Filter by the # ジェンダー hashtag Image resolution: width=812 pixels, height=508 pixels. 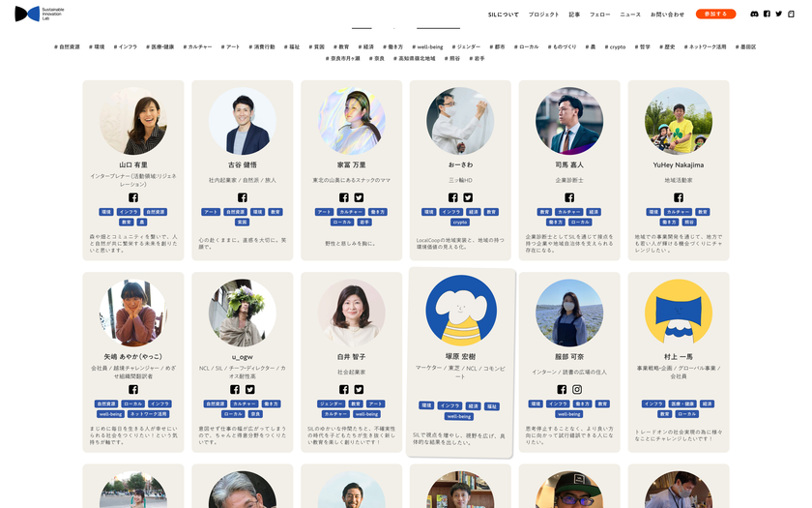click(x=466, y=46)
